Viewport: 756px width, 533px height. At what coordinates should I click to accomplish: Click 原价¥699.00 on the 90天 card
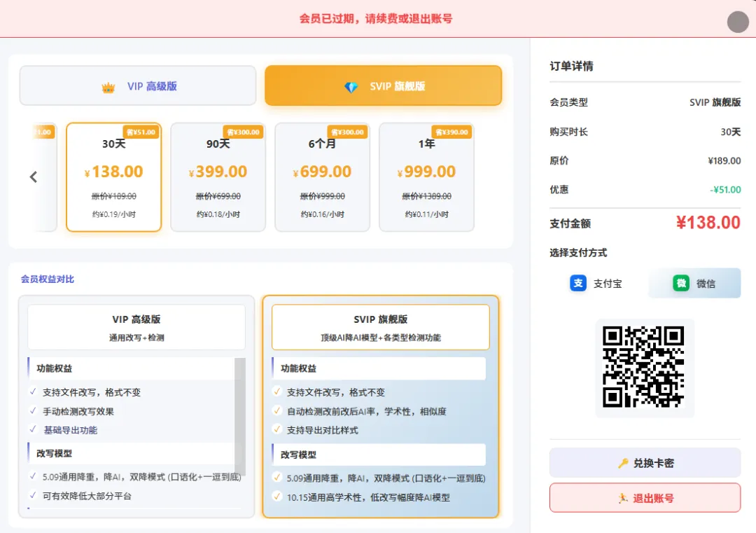218,196
